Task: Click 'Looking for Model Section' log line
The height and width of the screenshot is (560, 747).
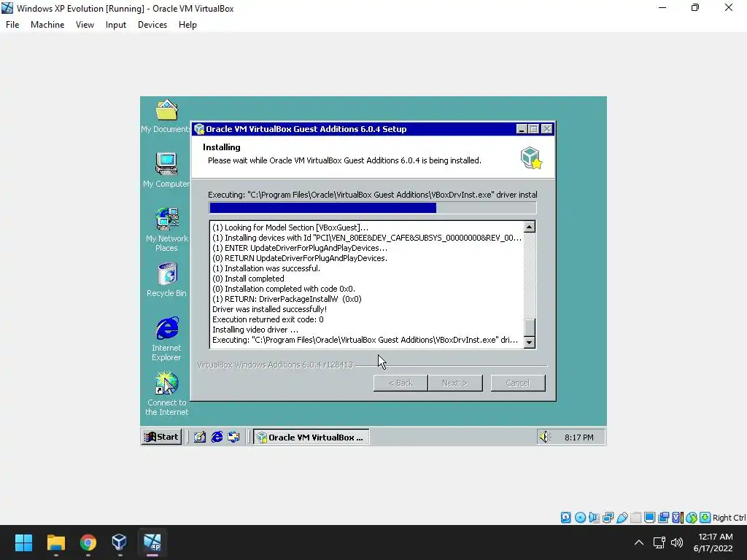Action: (290, 227)
